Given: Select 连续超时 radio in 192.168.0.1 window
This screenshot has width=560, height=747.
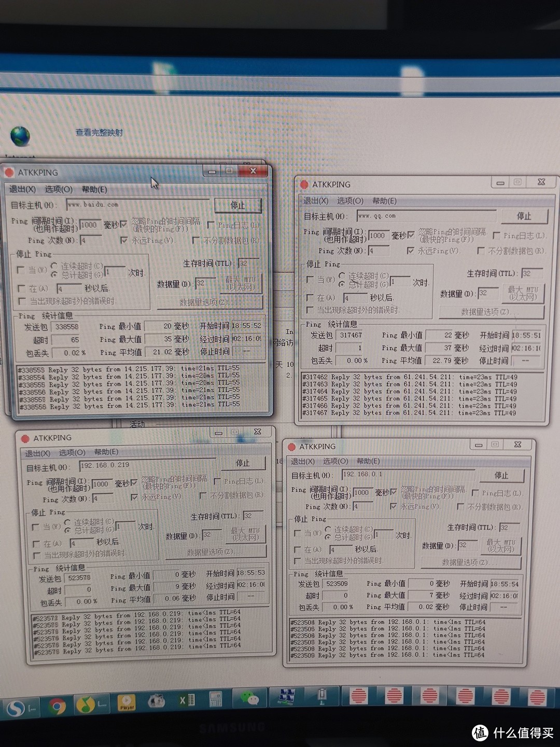Looking at the screenshot, I should tap(328, 529).
